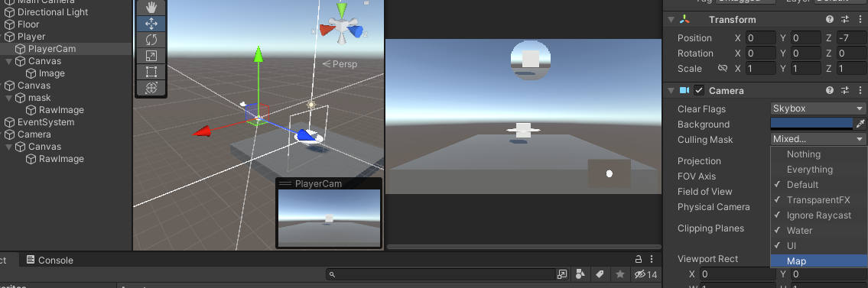Image resolution: width=868 pixels, height=288 pixels.
Task: Select Nothing in Culling Mask menu
Action: [819, 154]
